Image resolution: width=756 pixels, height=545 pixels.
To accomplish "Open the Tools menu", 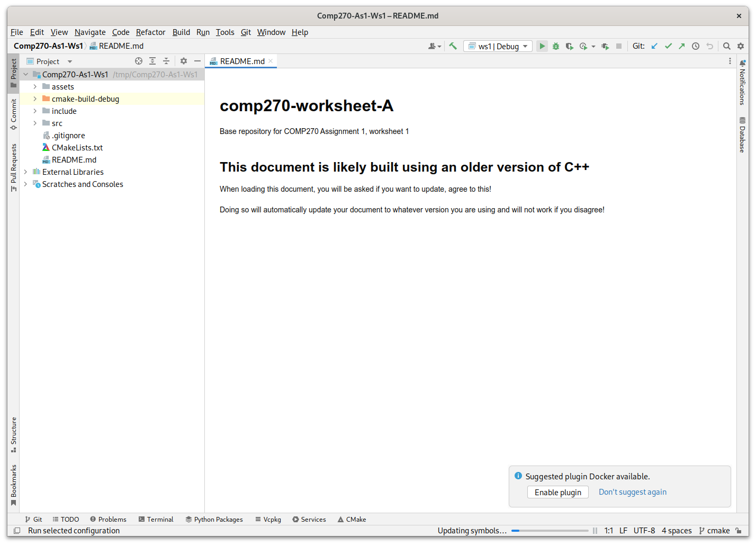I will tap(225, 32).
